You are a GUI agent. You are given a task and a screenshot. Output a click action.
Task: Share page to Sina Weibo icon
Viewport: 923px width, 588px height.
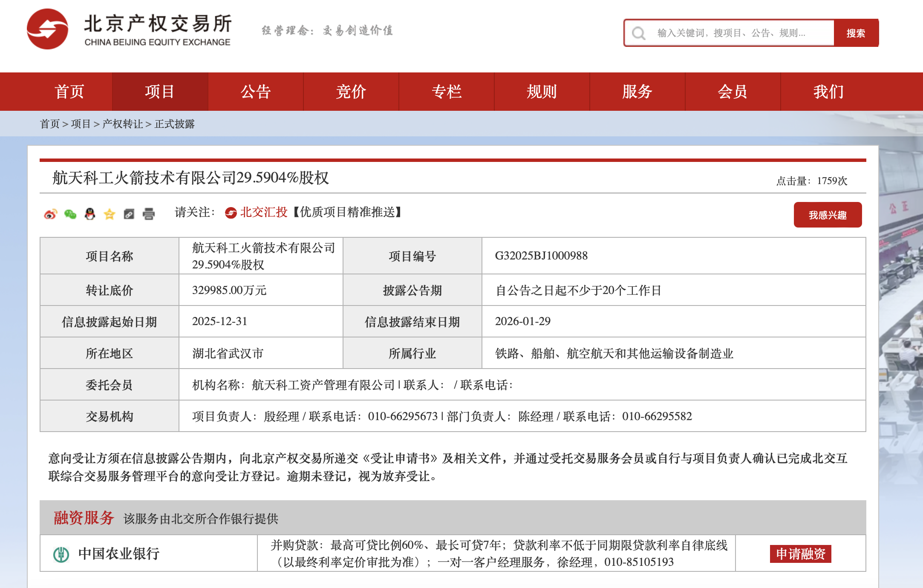pyautogui.click(x=51, y=214)
